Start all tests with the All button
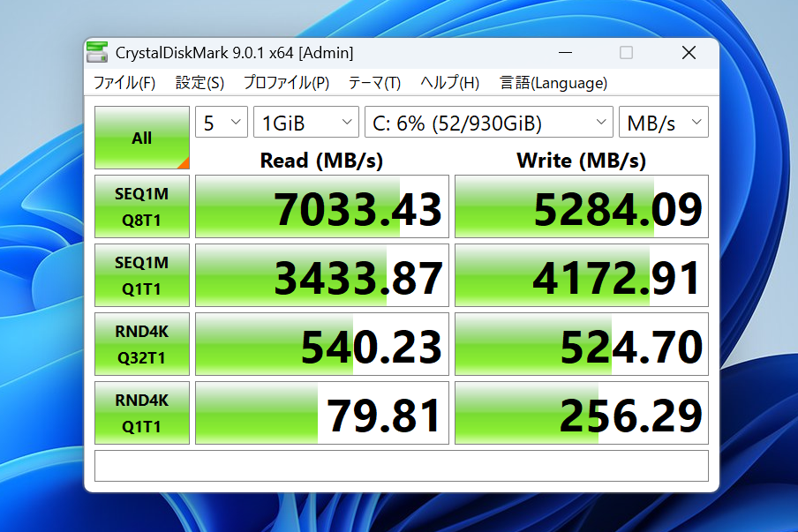Viewport: 798px width, 532px height. (141, 137)
